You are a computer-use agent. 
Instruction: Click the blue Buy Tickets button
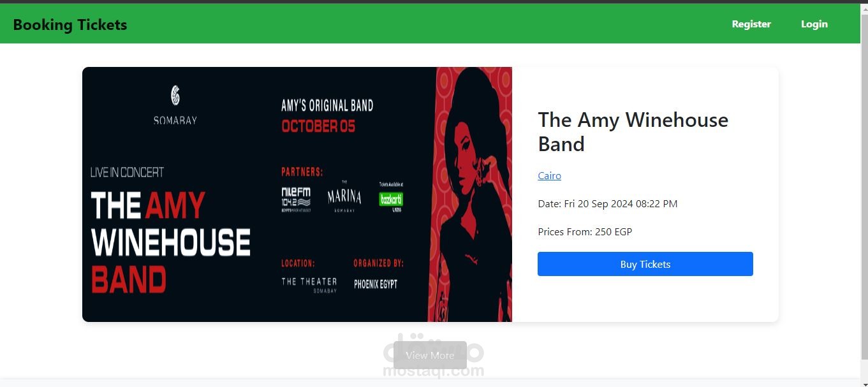tap(645, 264)
